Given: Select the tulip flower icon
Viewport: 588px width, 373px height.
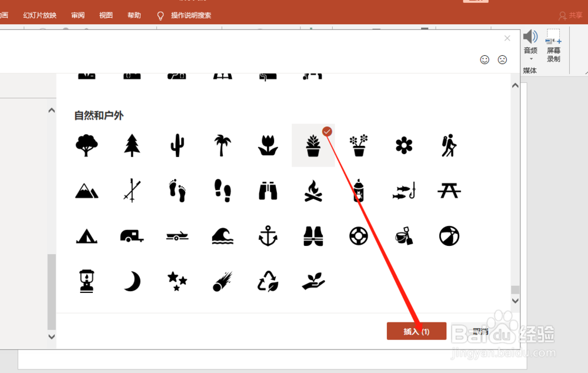Looking at the screenshot, I should pyautogui.click(x=268, y=145).
